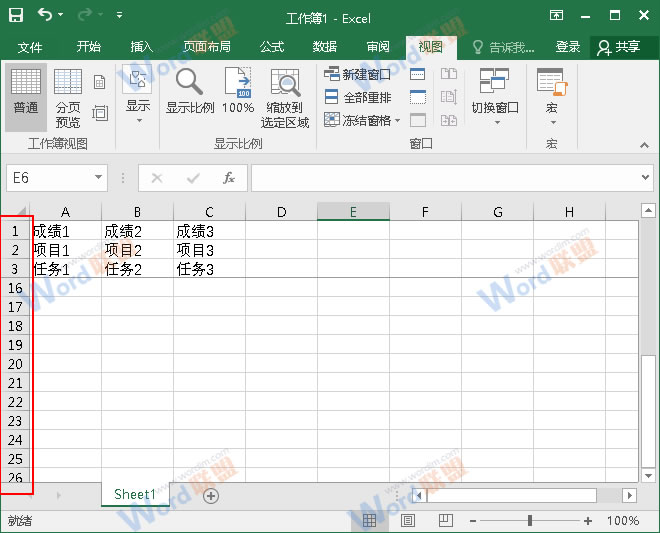Image resolution: width=660 pixels, height=533 pixels.
Task: Select row 16 header
Action: coord(15,288)
